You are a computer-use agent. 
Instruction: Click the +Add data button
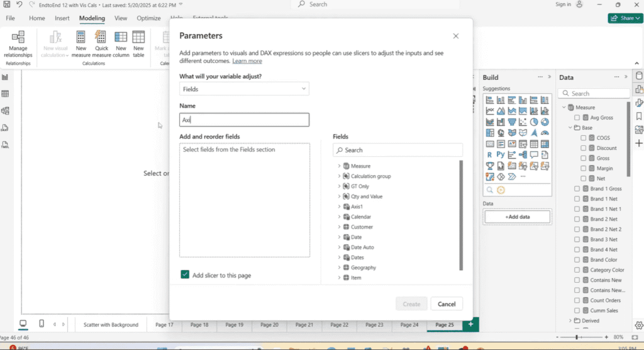[517, 217]
